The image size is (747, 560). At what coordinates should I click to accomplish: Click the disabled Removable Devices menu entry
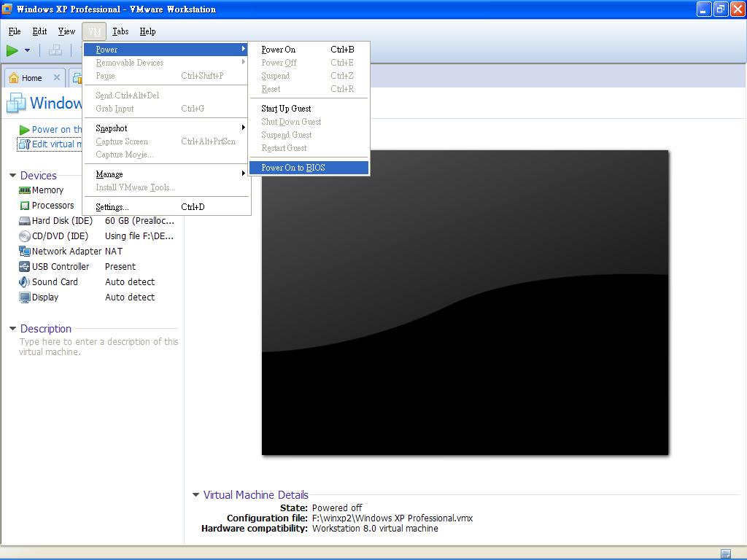click(166, 63)
